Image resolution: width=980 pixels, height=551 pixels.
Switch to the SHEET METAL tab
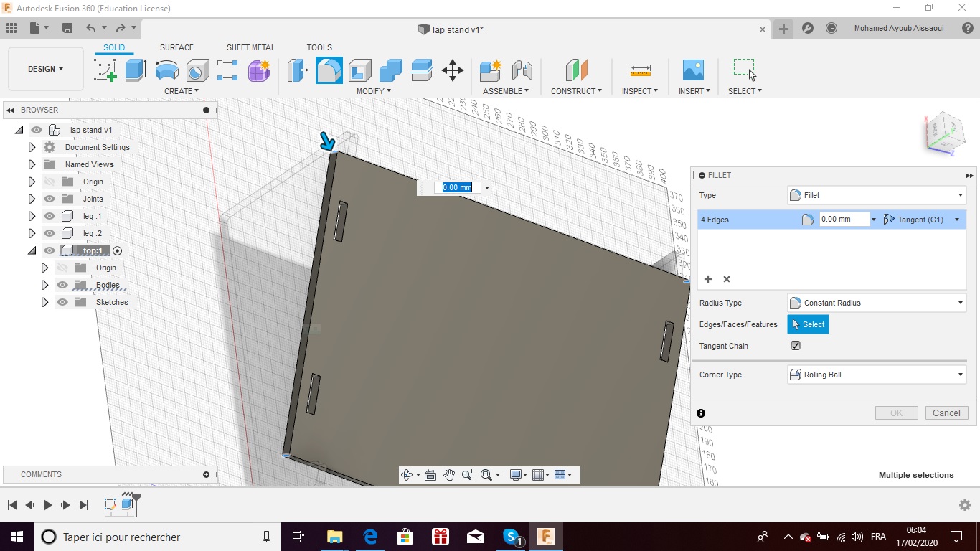point(250,47)
